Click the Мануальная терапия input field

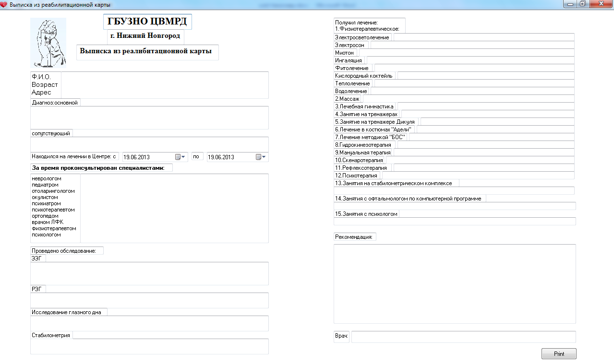point(484,152)
